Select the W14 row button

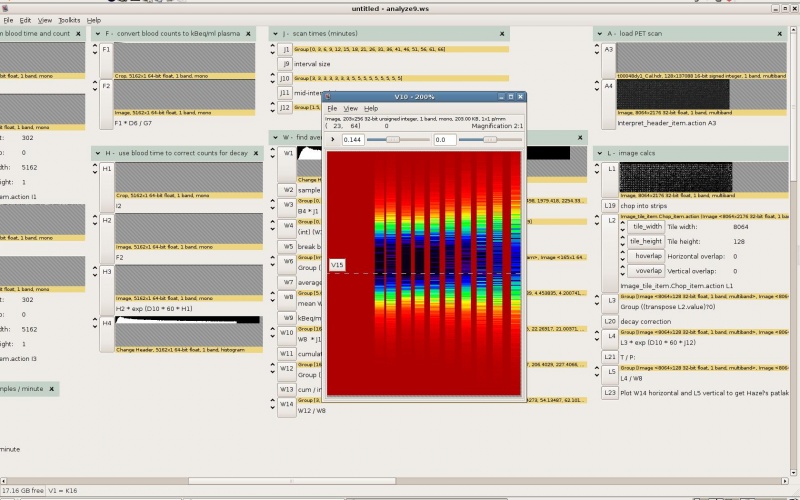(287, 405)
